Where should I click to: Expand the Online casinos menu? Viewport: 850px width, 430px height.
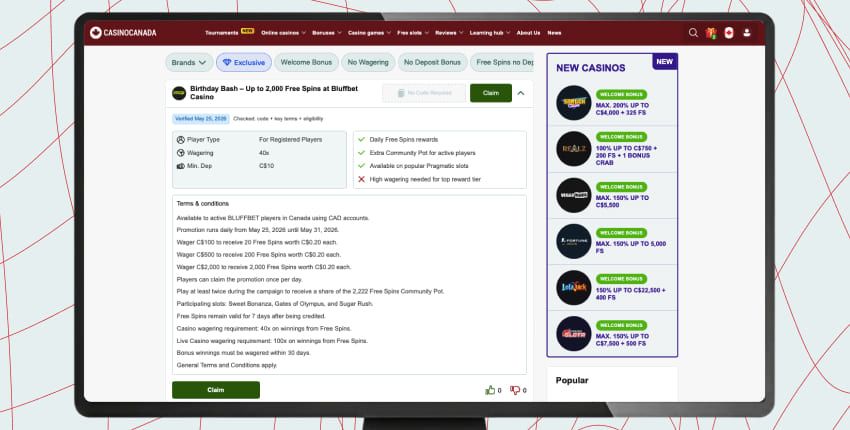[283, 33]
